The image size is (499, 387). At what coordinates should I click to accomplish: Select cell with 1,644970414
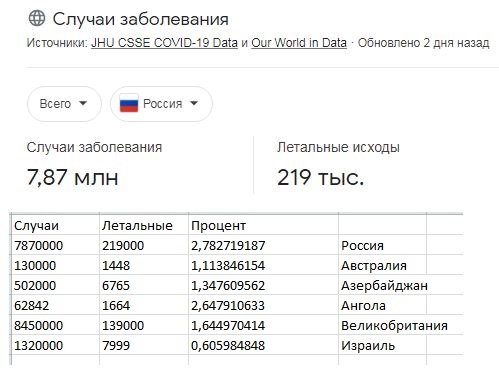263,325
